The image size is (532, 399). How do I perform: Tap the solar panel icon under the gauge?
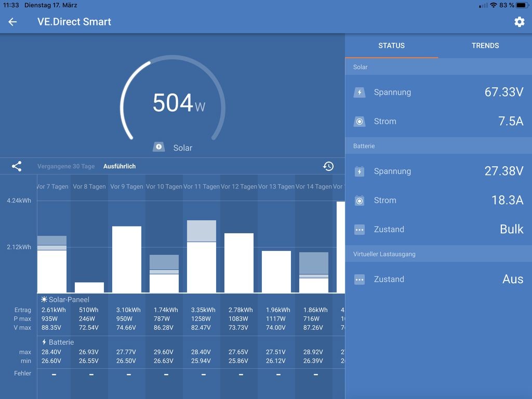coord(159,147)
